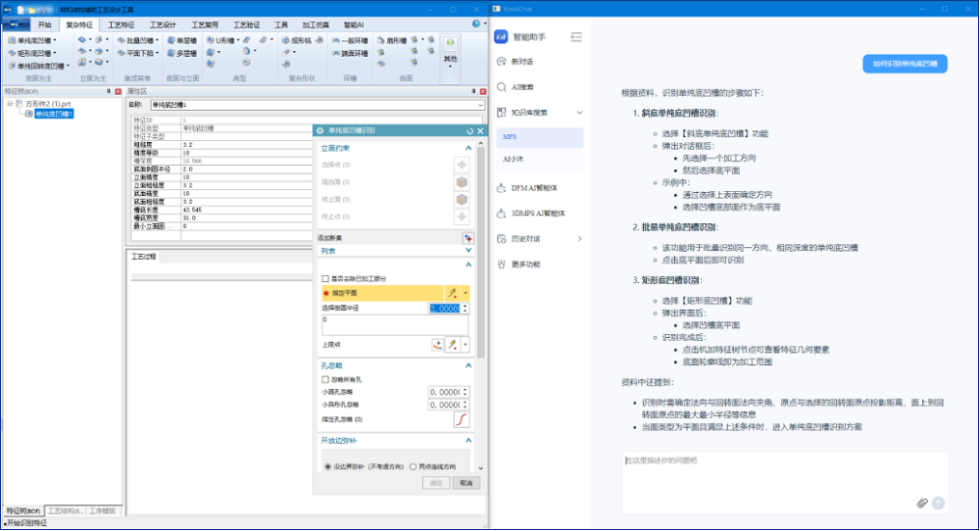
Task: Click the 添加新集 add icon
Action: pyautogui.click(x=467, y=238)
